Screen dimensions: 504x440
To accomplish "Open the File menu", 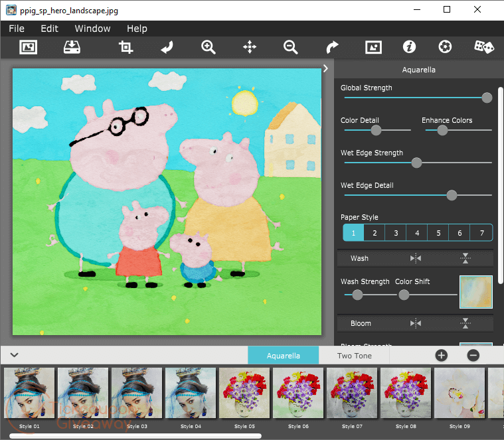I will 17,29.
